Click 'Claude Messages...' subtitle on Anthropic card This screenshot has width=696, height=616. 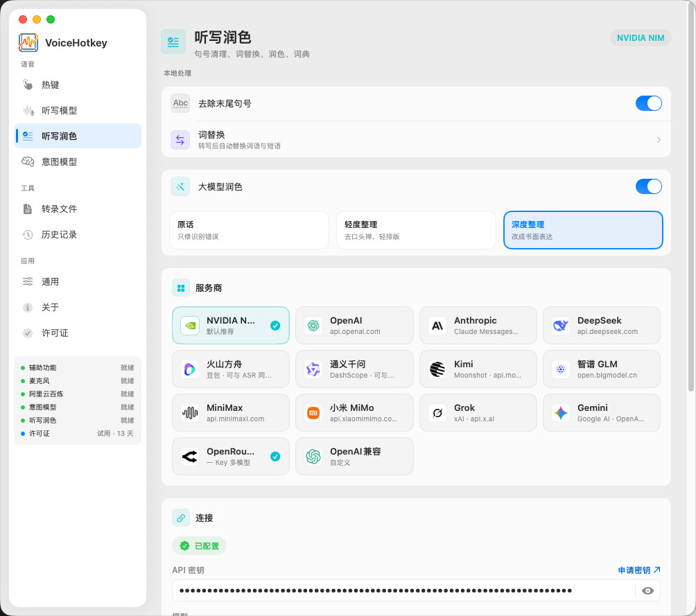point(486,331)
